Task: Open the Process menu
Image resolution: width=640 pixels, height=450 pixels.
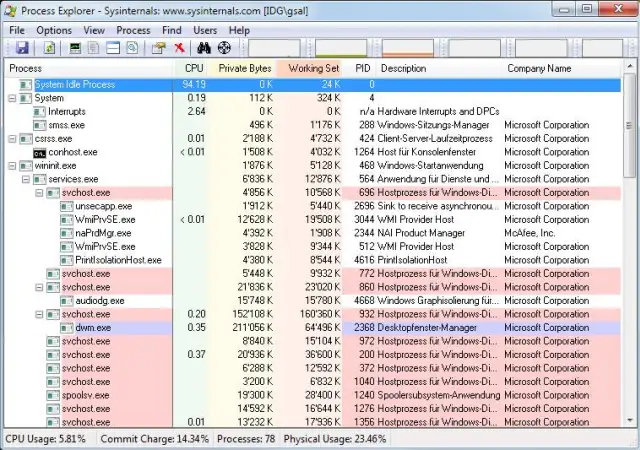Action: (x=133, y=30)
